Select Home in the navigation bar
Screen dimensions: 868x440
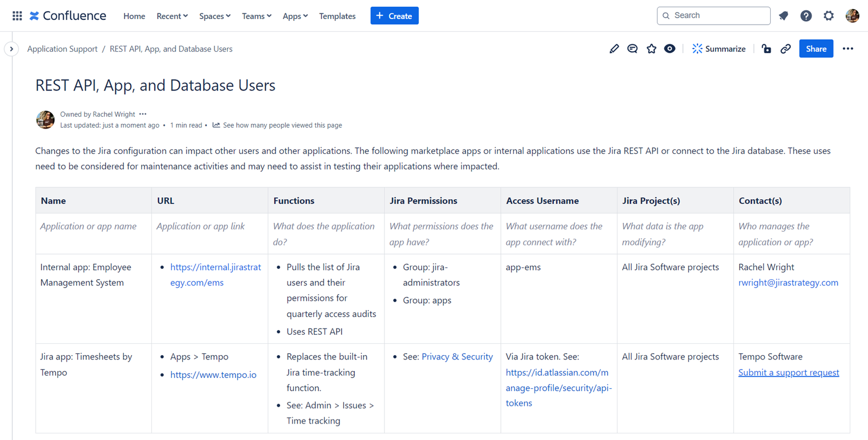tap(134, 16)
